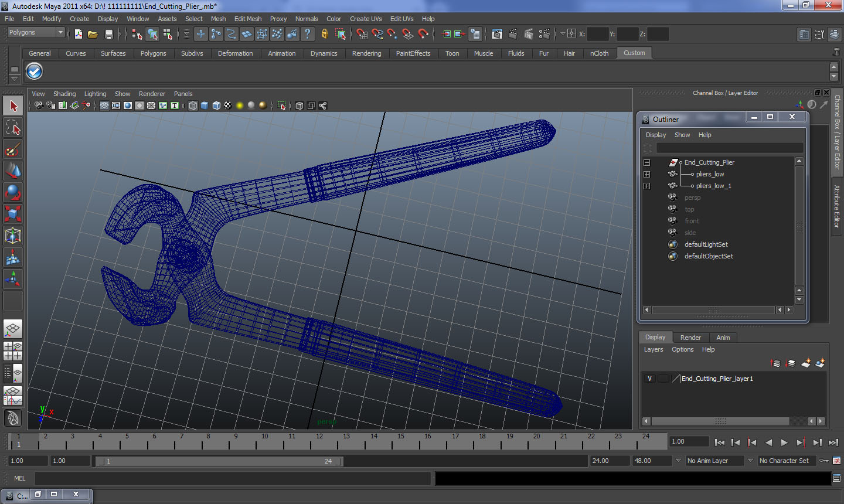Pick the Rotate tool sphere icon
Screen dimensions: 844x504
pyautogui.click(x=13, y=192)
